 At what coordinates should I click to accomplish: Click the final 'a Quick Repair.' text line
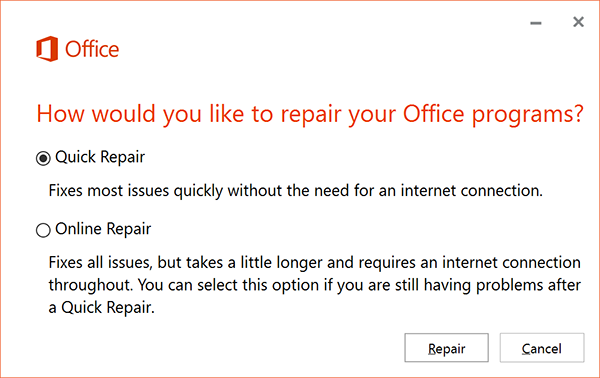[x=101, y=307]
